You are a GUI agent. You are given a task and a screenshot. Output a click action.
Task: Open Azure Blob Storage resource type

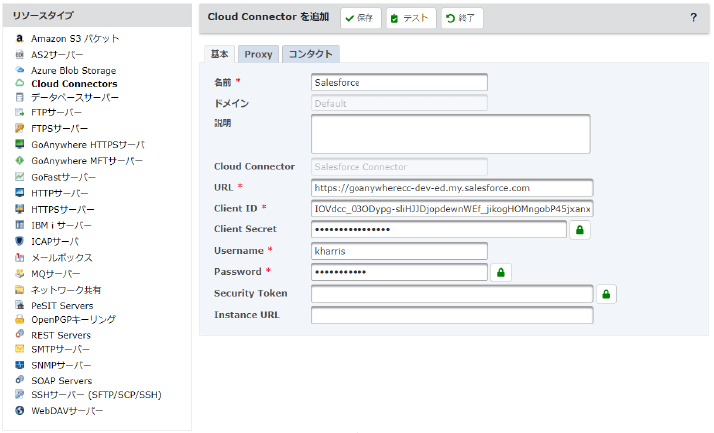[73, 71]
